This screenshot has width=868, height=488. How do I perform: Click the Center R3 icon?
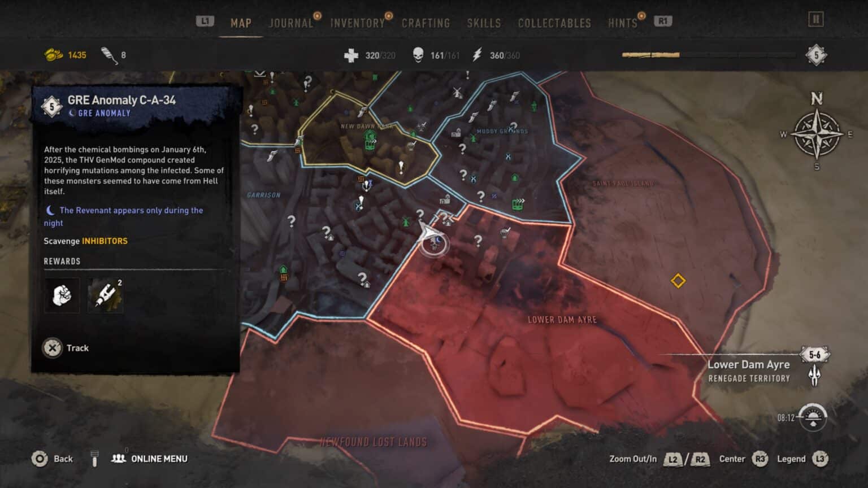(x=760, y=459)
